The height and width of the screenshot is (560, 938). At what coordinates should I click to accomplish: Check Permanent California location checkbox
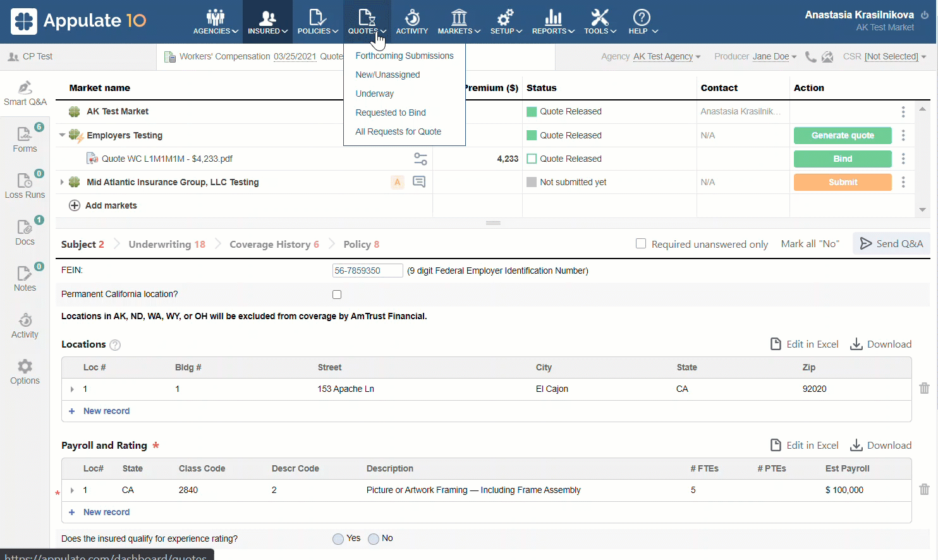pyautogui.click(x=337, y=295)
